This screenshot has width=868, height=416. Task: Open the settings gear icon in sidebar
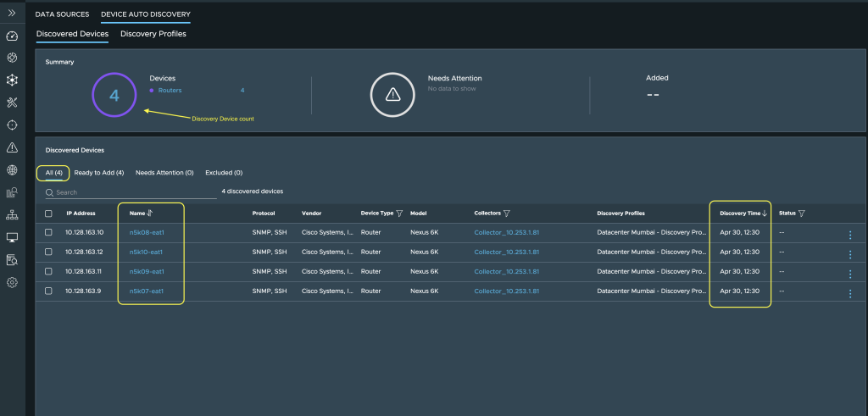coord(12,283)
